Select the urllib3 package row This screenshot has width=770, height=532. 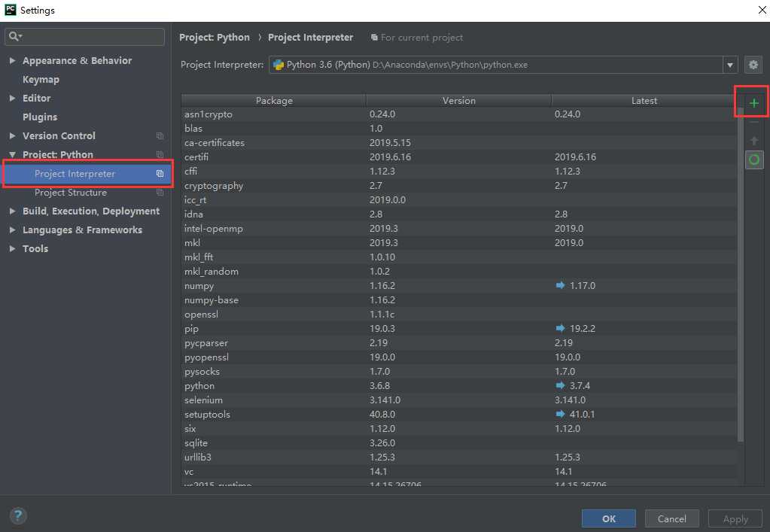(458, 458)
